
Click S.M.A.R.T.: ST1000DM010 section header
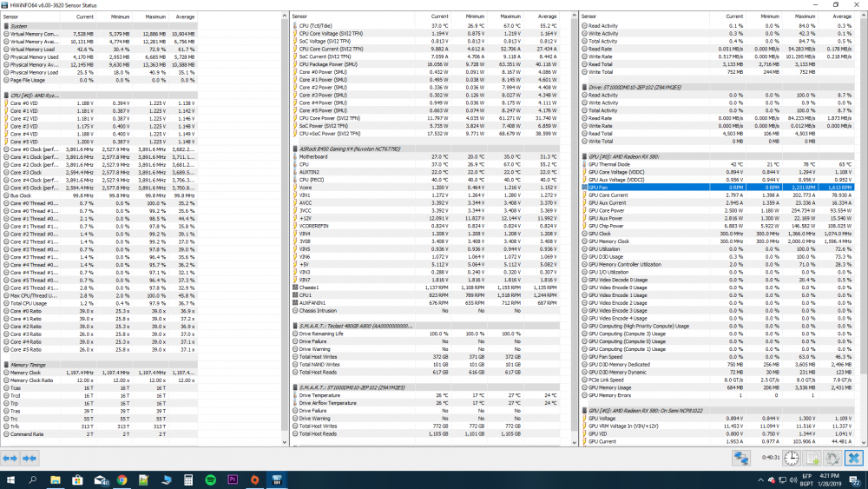click(425, 387)
